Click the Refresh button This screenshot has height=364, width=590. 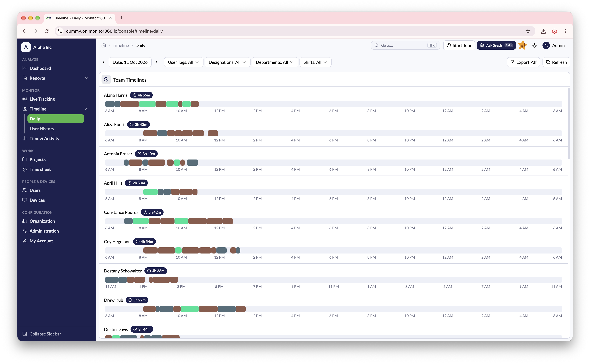point(556,62)
